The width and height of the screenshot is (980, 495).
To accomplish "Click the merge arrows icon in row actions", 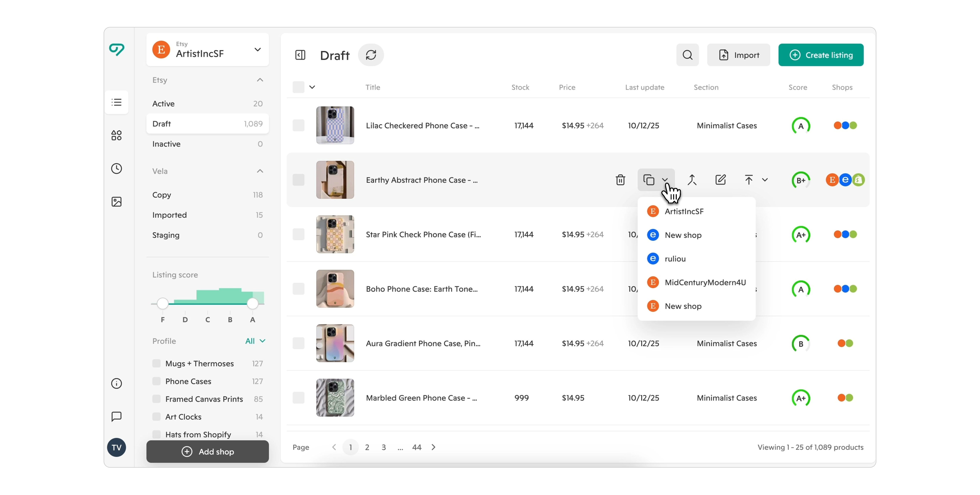I will tap(692, 180).
